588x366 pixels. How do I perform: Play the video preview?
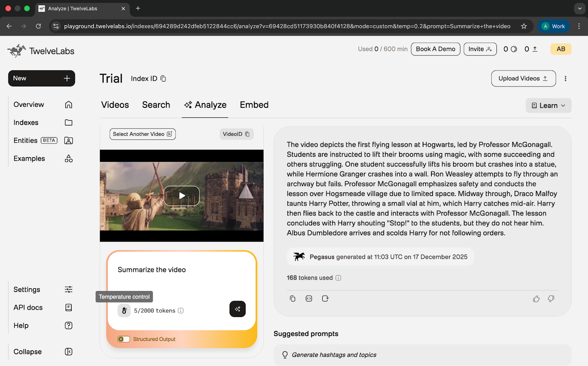coord(182,196)
